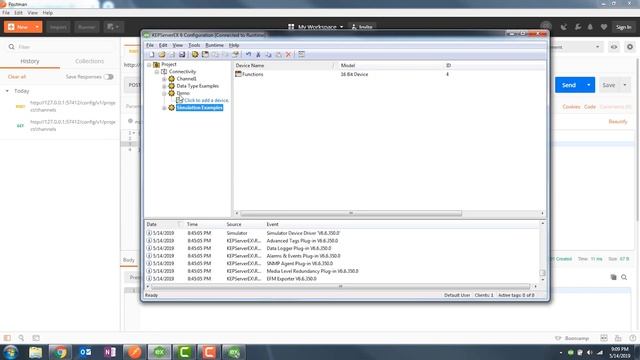Click Undo arrow icon in KEPServerEX toolbar
The height and width of the screenshot is (360, 640).
[248, 55]
